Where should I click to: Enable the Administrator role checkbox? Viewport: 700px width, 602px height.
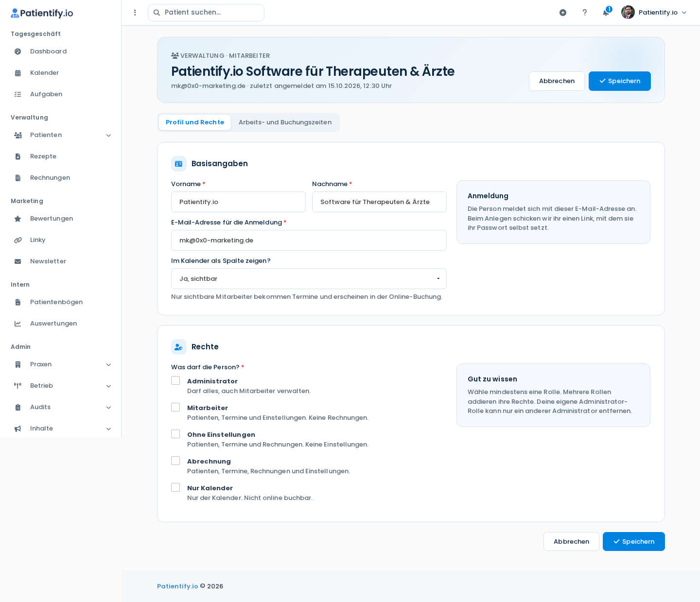pos(175,380)
